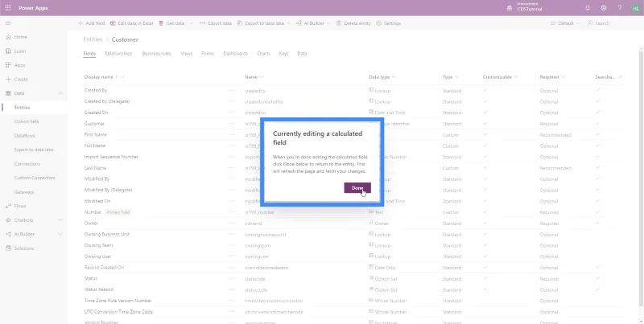
Task: Open the Owning Business Unit field
Action: [107, 234]
